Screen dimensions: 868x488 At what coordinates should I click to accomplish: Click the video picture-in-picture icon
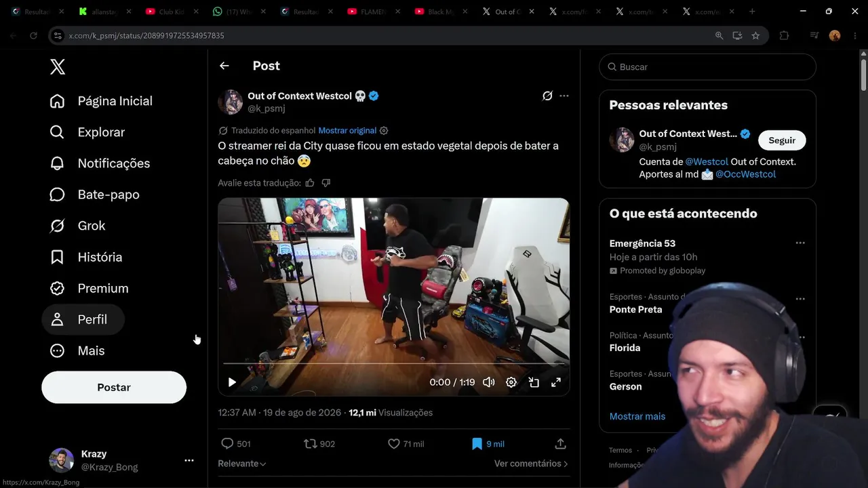tap(534, 382)
